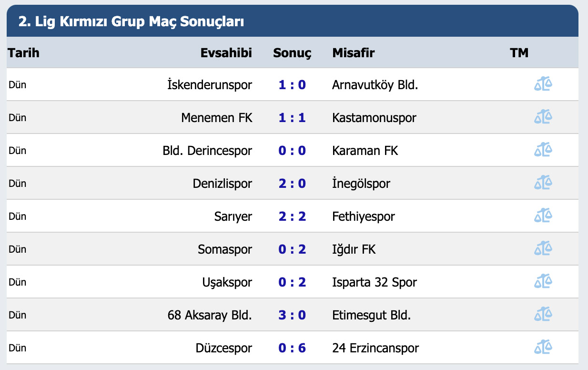Open scales icon for 68 Aksaray Bld. match

543,315
